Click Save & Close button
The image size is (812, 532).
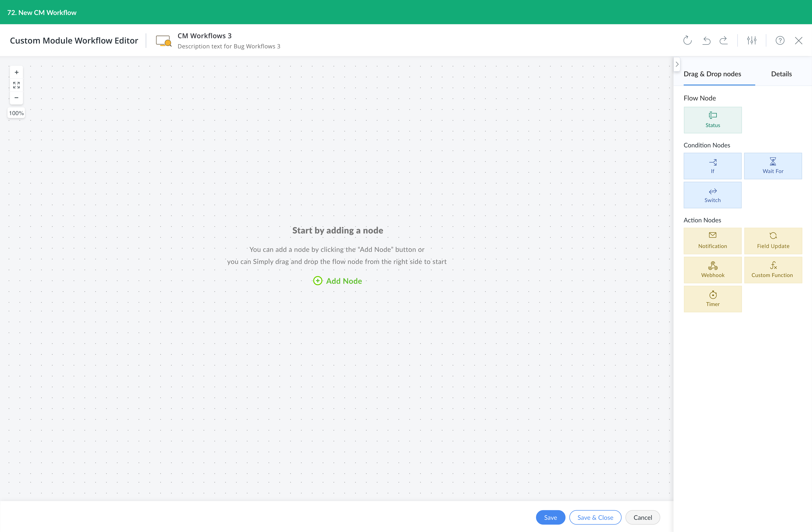pos(595,517)
